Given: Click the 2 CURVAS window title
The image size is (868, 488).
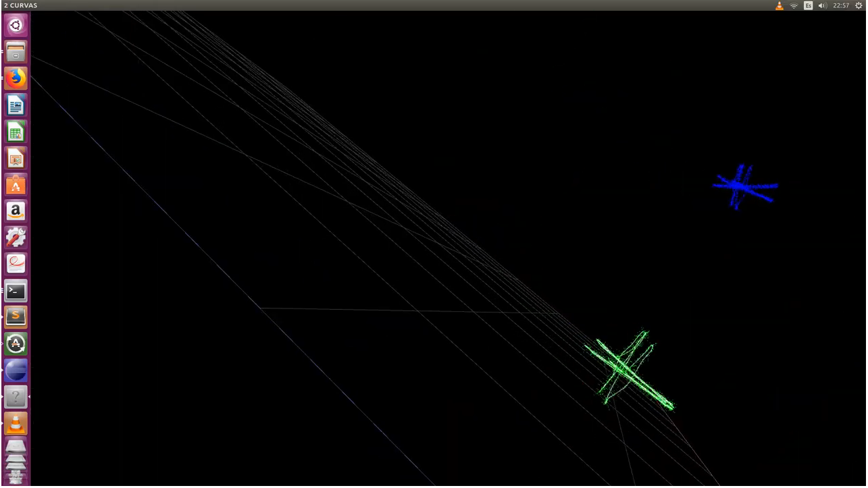Looking at the screenshot, I should click(20, 5).
